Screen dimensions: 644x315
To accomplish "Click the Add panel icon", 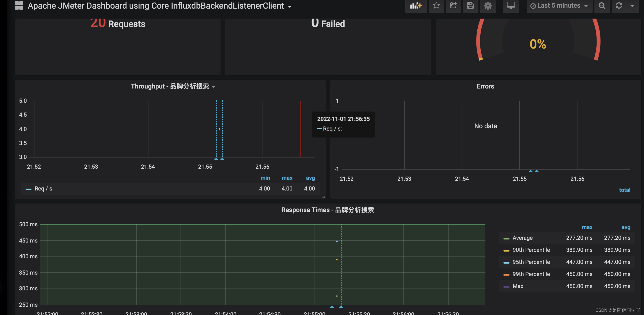I will tap(416, 6).
